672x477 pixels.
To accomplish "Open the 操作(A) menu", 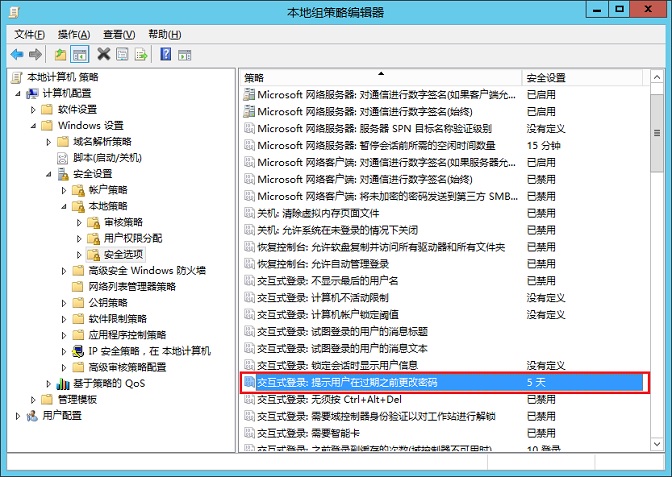I will click(x=74, y=34).
